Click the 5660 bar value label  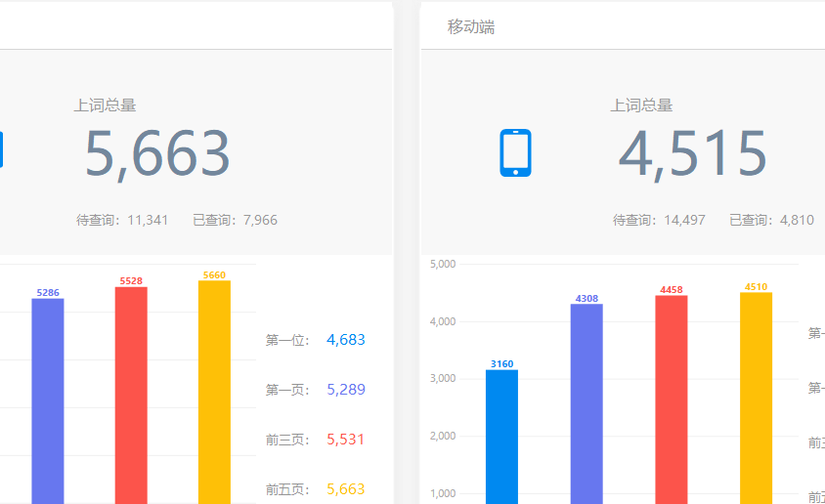coord(214,275)
